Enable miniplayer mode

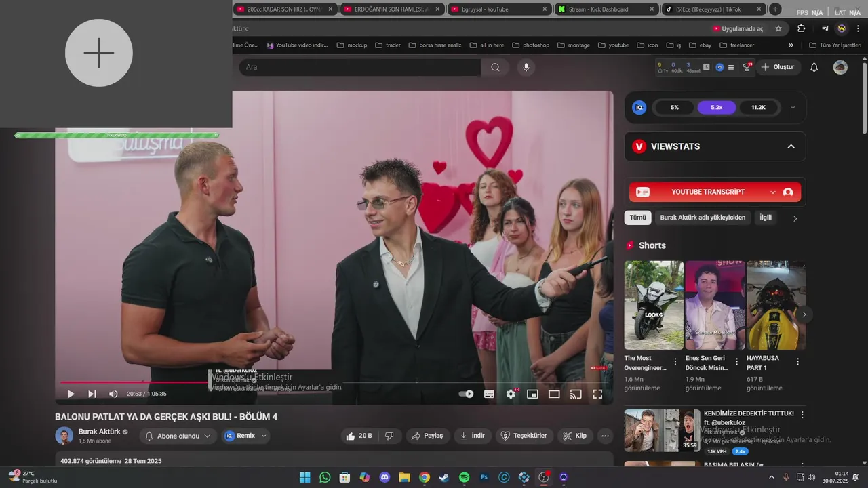pyautogui.click(x=532, y=394)
